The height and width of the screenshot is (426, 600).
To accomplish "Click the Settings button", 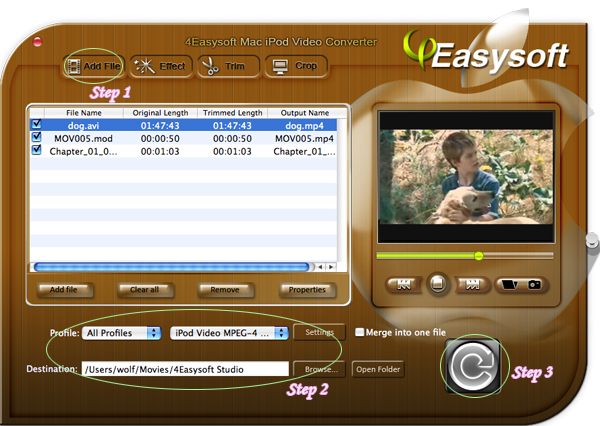I will 319,332.
